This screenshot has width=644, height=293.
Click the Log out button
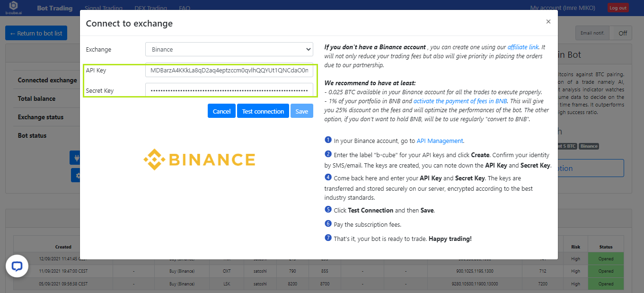[618, 8]
